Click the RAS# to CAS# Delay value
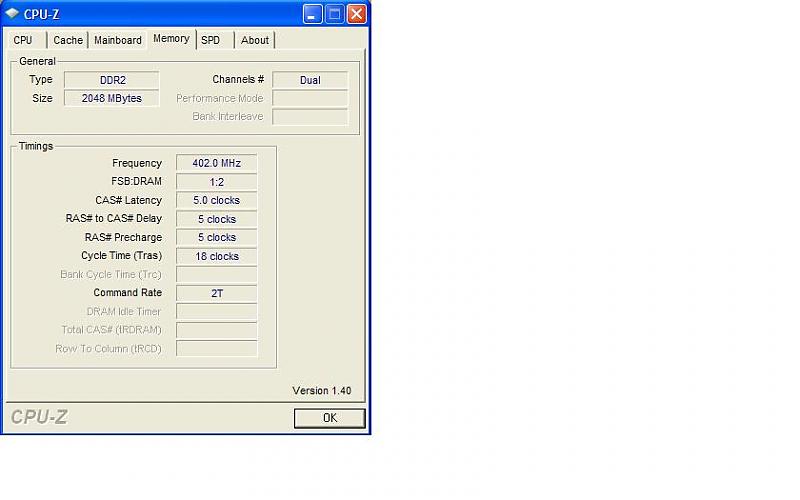Image resolution: width=800 pixels, height=500 pixels. point(217,219)
